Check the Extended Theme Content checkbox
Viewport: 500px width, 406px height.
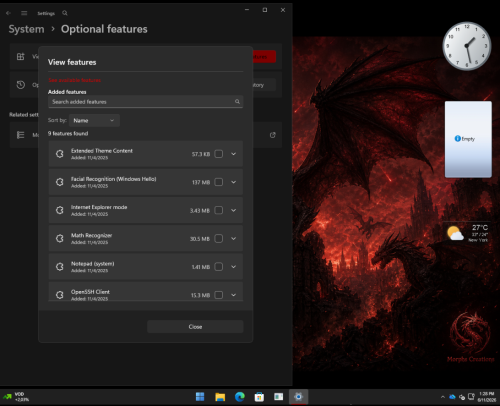tap(219, 154)
